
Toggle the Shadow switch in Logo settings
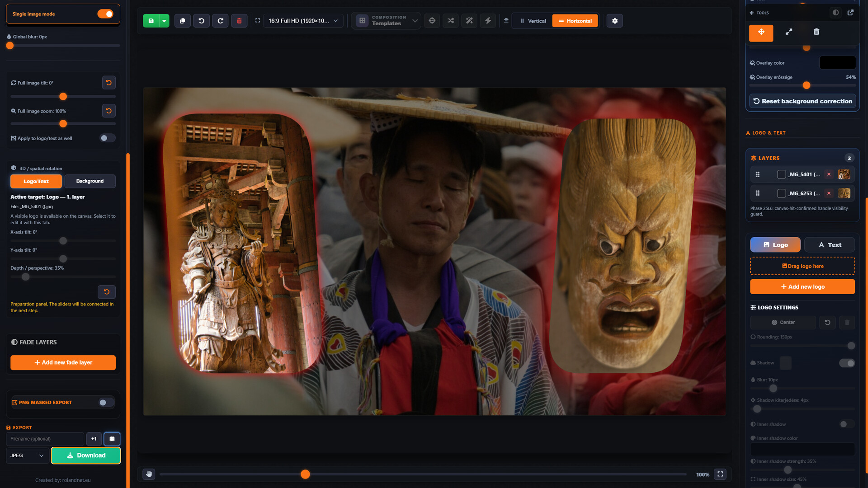point(847,363)
